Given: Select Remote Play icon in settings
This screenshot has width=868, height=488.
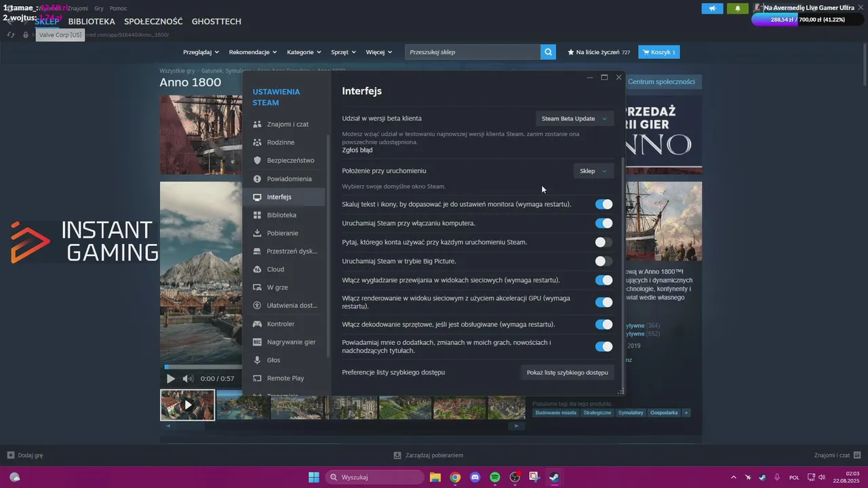Looking at the screenshot, I should (257, 378).
